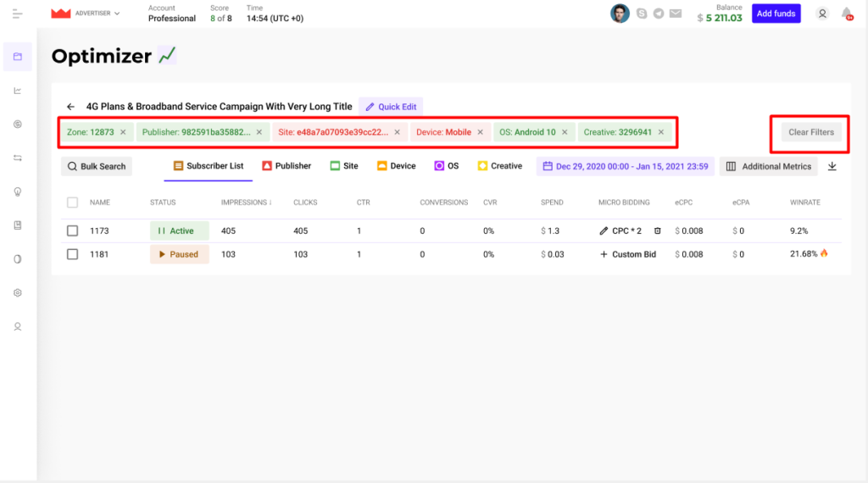Remove the Site filter chip
This screenshot has height=483, width=868.
(x=397, y=132)
